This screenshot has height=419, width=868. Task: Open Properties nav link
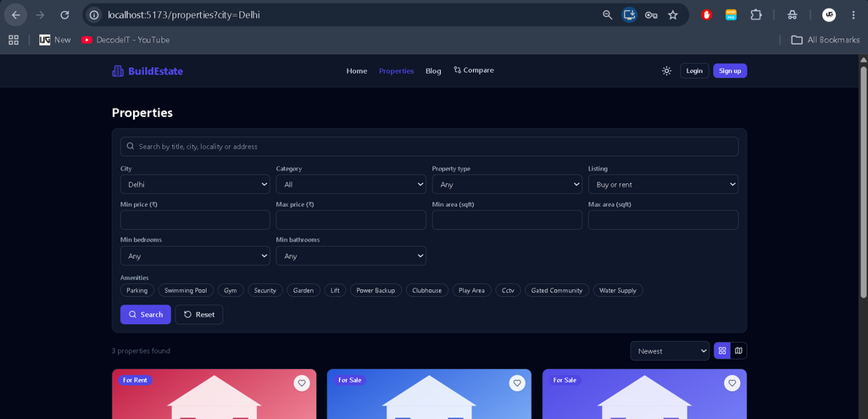(x=397, y=71)
